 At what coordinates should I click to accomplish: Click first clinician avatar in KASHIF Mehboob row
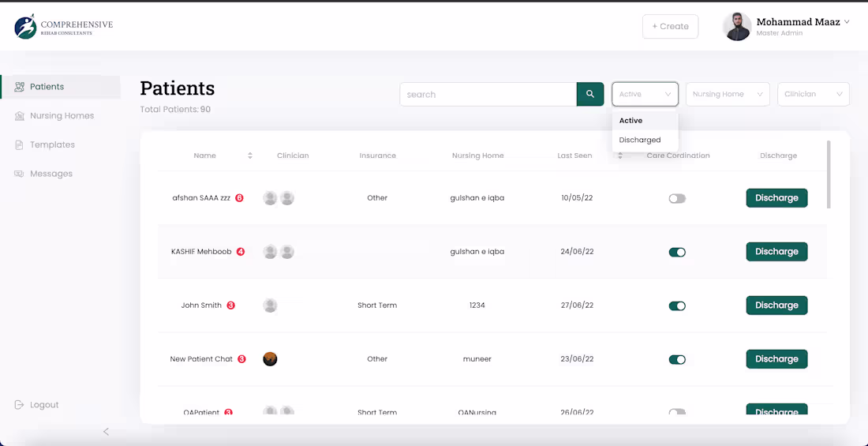coord(270,252)
